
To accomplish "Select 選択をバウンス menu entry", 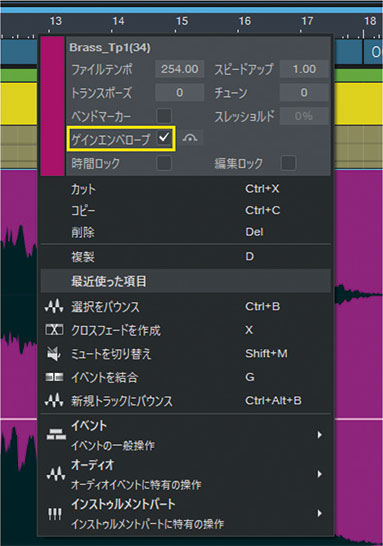I will click(x=186, y=306).
